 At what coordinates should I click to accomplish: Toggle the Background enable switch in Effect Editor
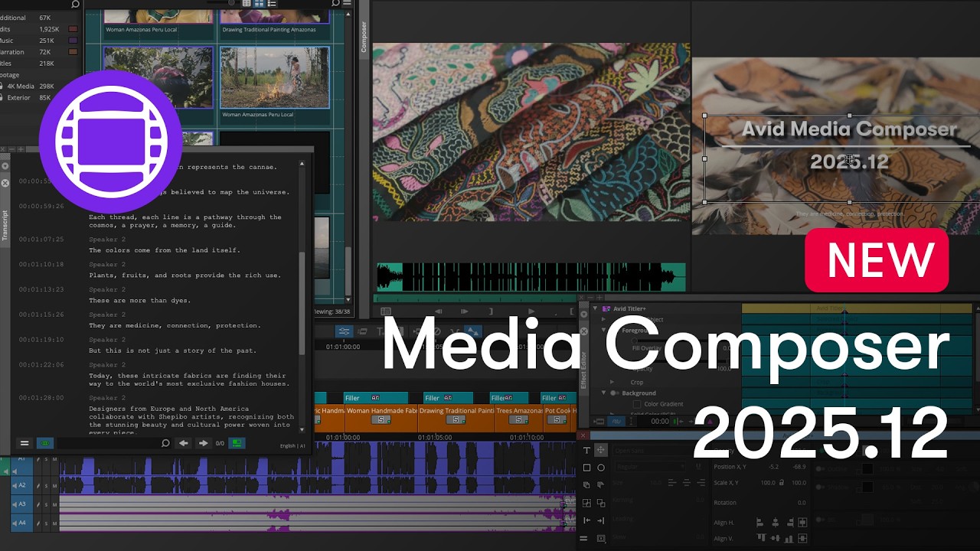click(614, 393)
